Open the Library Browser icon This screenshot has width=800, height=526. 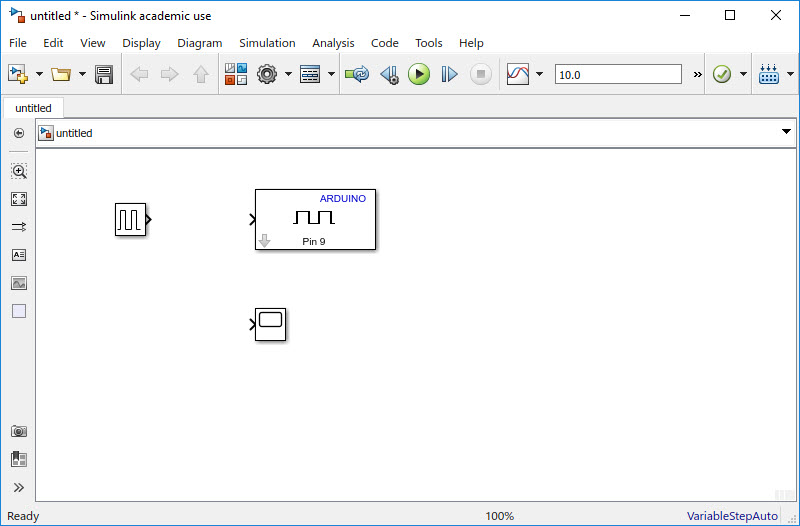(x=236, y=74)
